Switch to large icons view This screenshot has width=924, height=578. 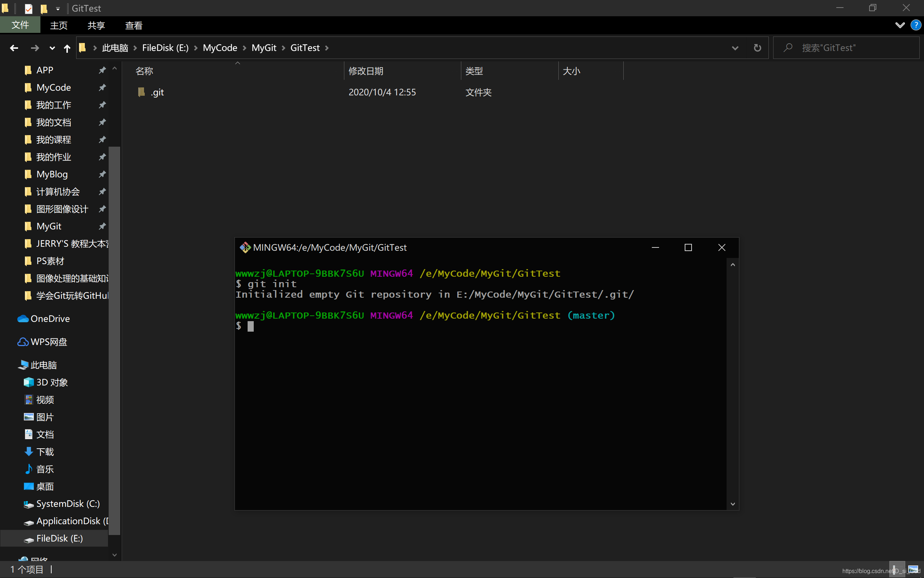tap(913, 570)
